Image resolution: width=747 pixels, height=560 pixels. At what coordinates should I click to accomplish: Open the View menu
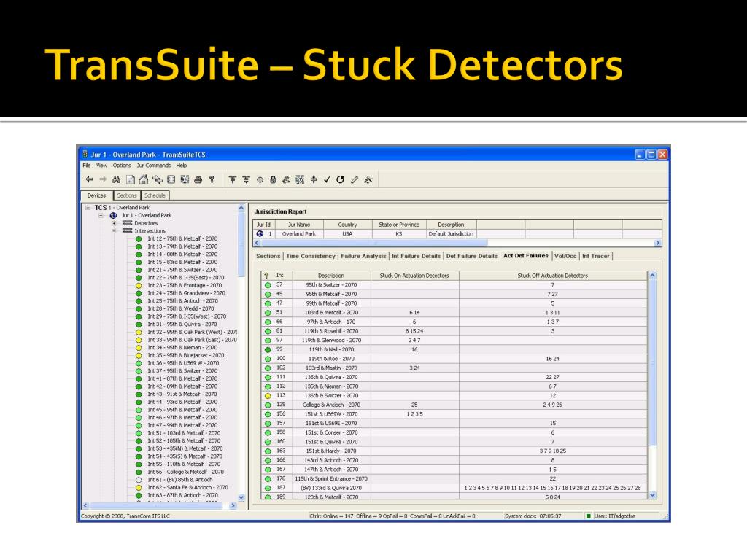(102, 166)
